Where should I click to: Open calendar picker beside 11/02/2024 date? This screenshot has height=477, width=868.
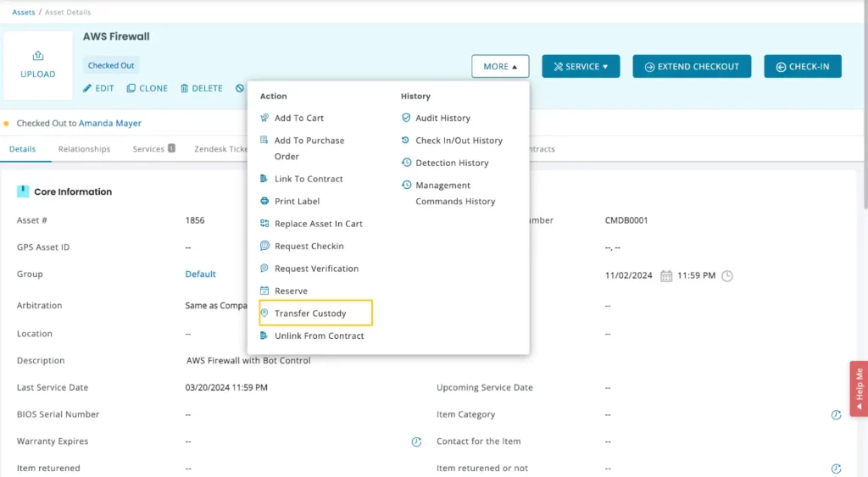(x=666, y=275)
